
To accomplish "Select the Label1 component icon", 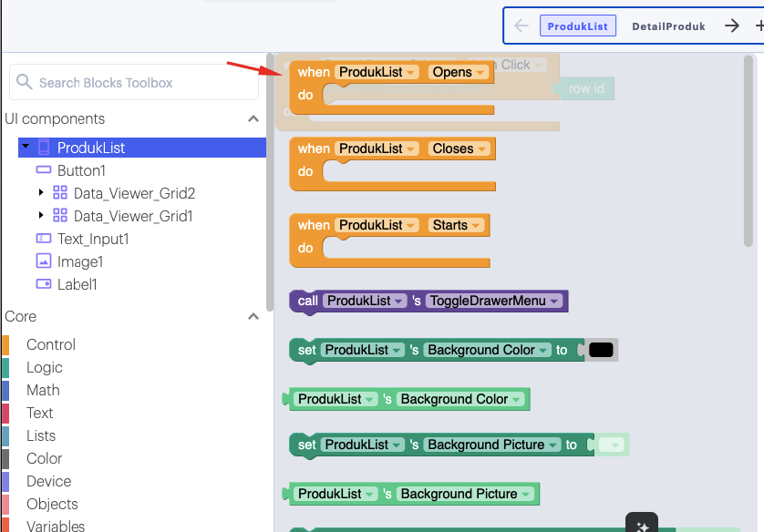I will pyautogui.click(x=44, y=284).
